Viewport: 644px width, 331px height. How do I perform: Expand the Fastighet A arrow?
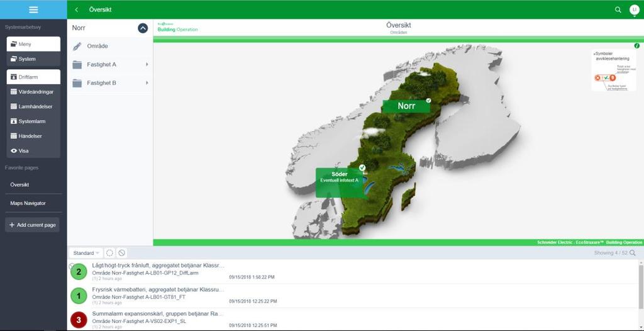147,65
